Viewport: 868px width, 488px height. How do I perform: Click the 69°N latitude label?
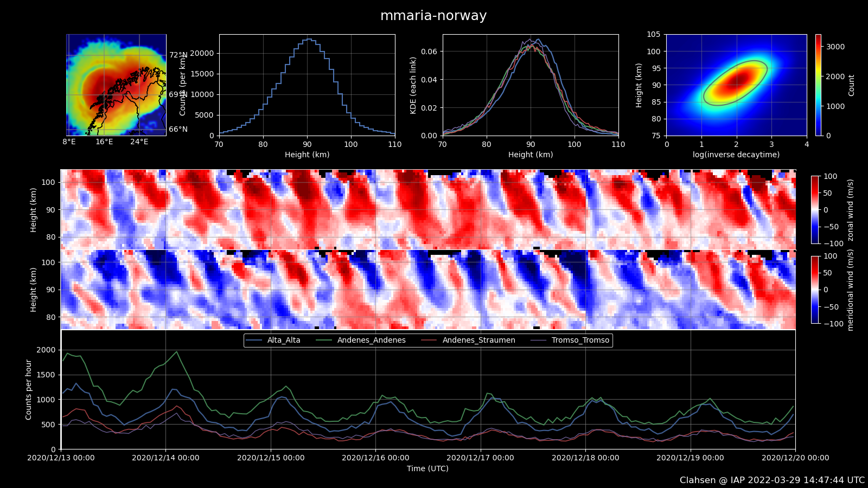178,94
